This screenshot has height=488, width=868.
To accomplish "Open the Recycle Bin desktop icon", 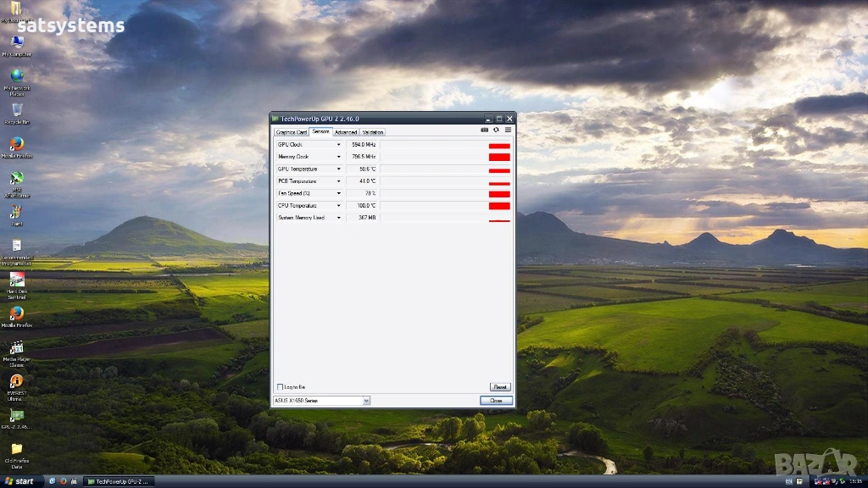I will [17, 110].
